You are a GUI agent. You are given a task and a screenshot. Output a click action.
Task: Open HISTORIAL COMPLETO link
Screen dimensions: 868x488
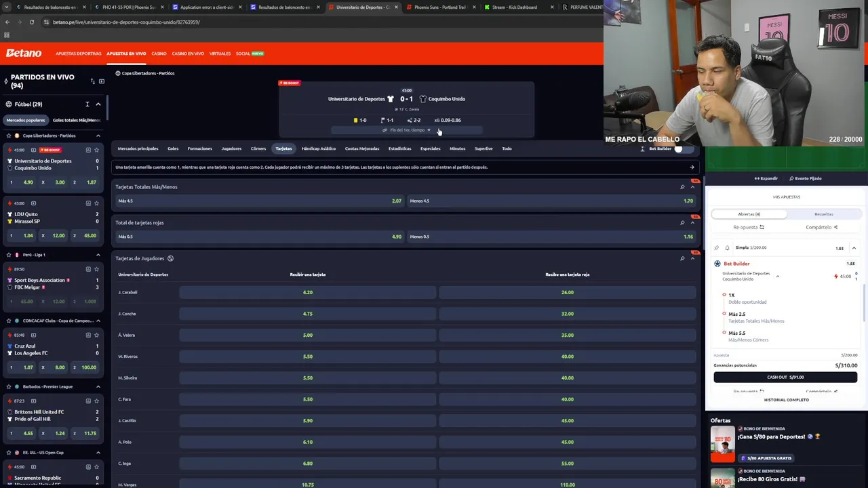point(787,400)
